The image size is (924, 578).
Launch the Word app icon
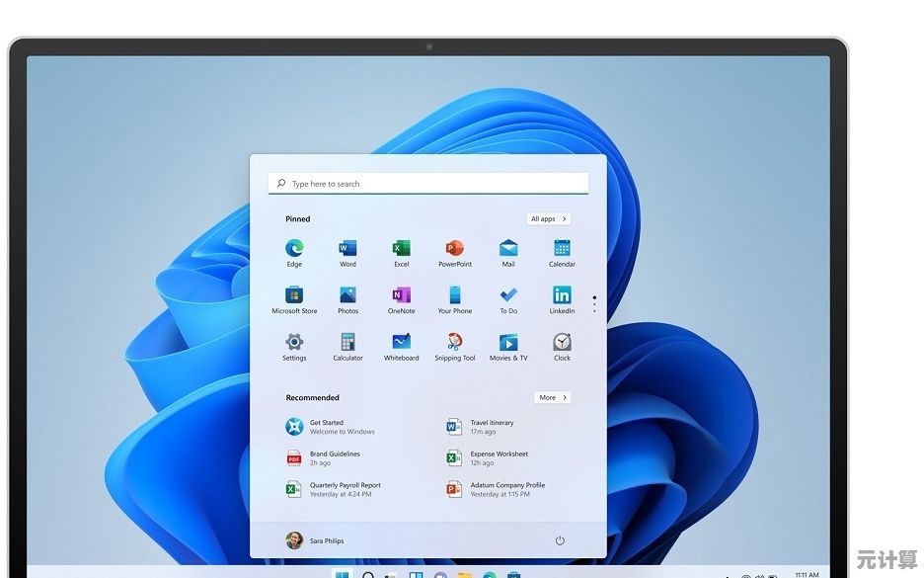coord(347,249)
